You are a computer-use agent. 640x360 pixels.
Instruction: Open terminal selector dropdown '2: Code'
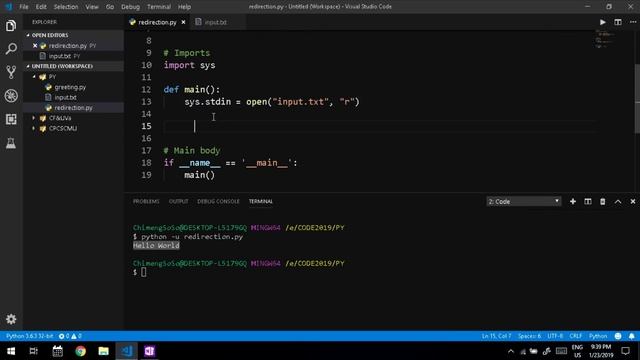click(x=524, y=202)
